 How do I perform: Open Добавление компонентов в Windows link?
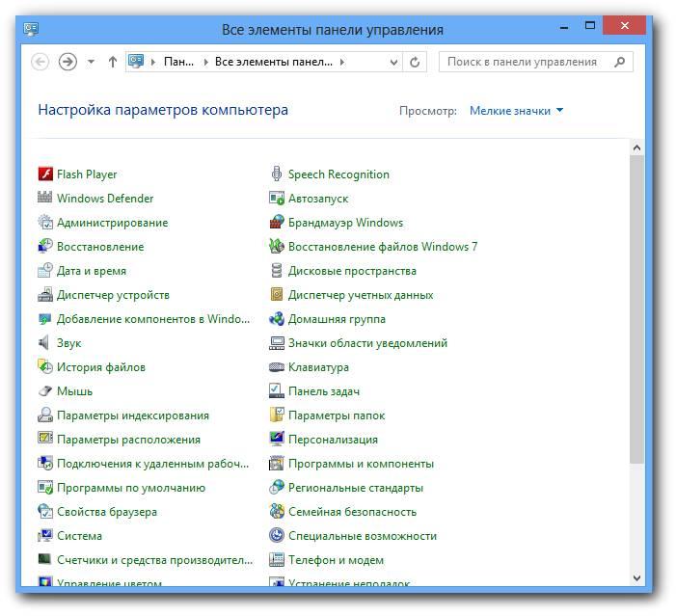pos(153,319)
